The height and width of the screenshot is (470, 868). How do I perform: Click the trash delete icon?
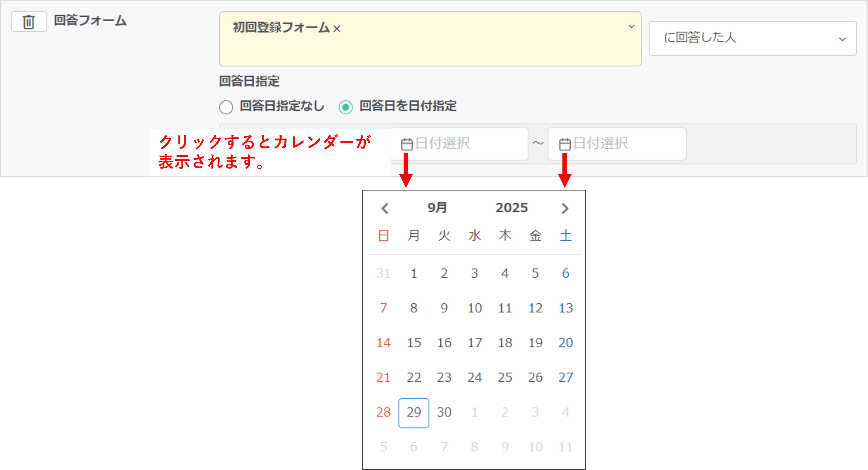point(29,22)
